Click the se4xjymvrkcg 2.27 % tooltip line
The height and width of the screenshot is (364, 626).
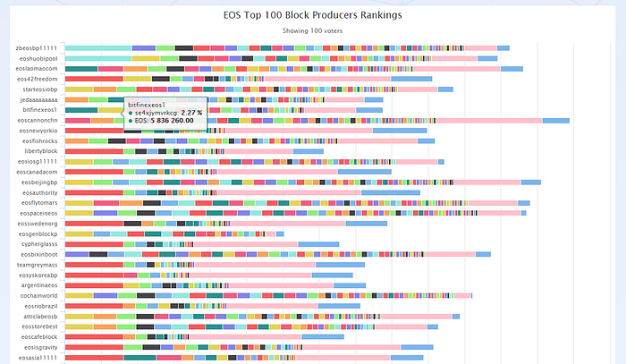point(165,113)
